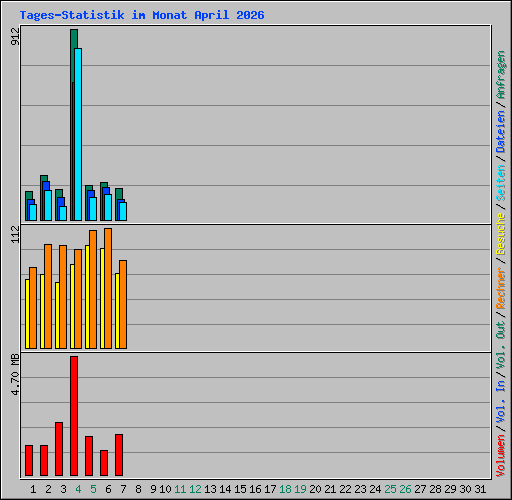Click day '13' on the x-axis
The image size is (512, 500).
[x=210, y=489]
